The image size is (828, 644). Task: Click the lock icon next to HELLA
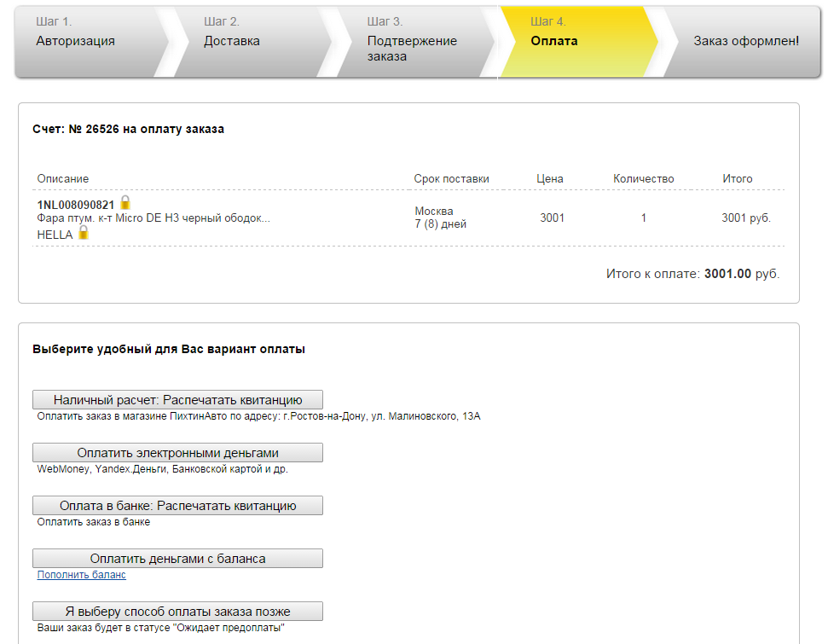click(x=84, y=233)
